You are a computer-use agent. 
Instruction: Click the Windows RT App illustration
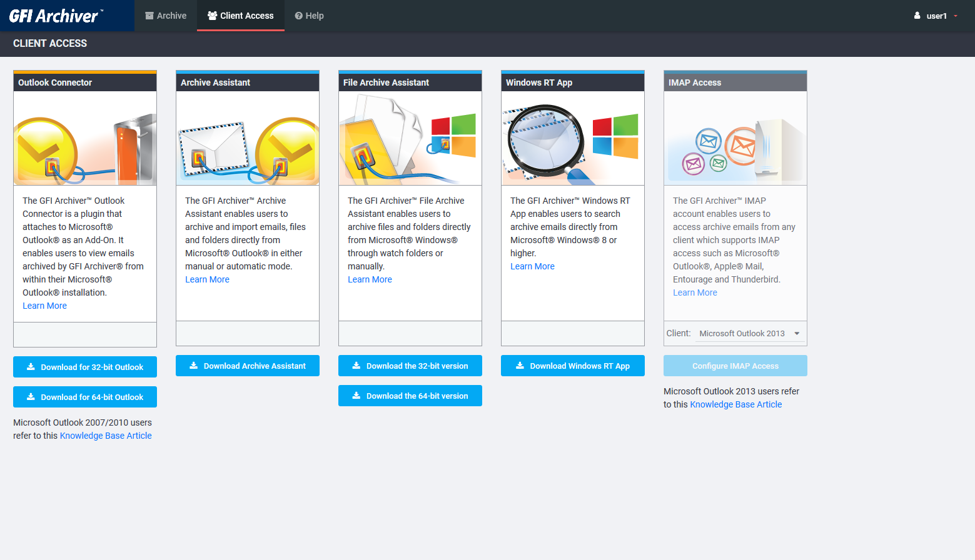pos(573,138)
